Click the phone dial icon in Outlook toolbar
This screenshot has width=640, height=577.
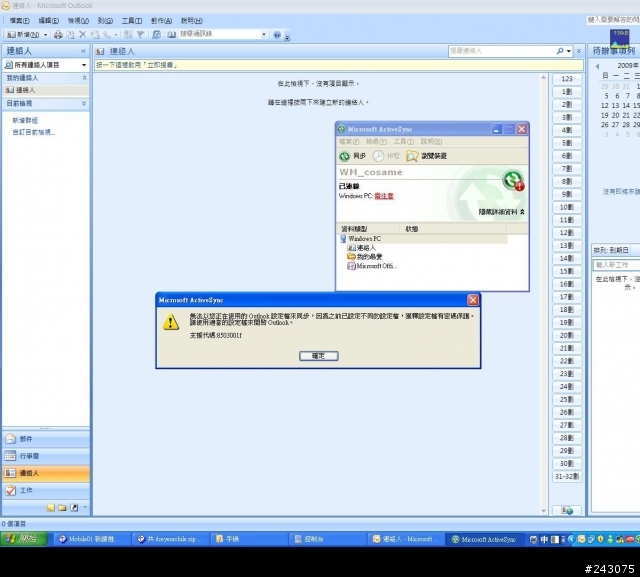click(x=107, y=35)
